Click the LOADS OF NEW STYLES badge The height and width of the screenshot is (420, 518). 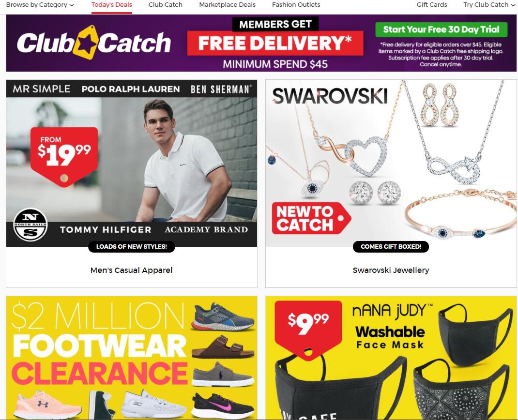(x=132, y=247)
